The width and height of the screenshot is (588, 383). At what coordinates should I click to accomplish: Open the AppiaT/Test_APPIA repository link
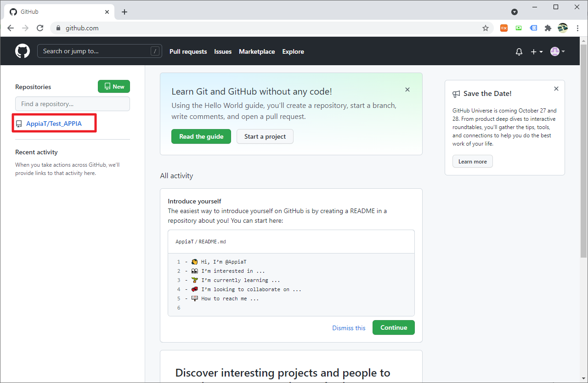pos(54,124)
